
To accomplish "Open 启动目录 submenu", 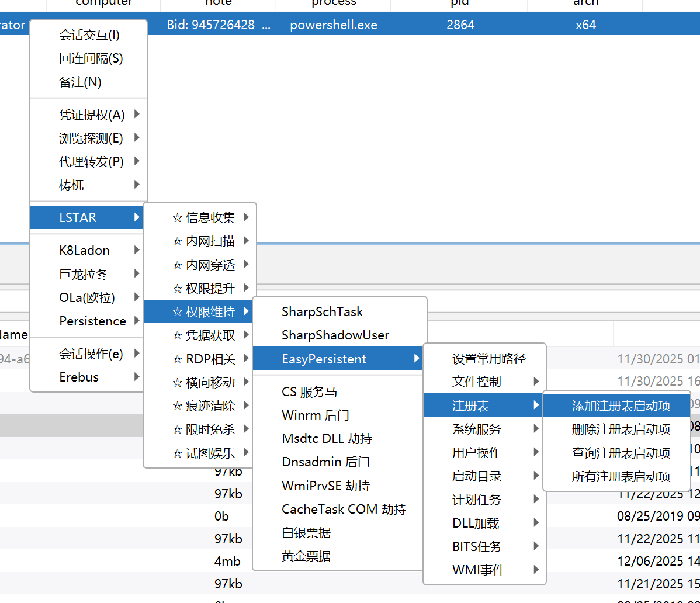I will click(x=484, y=476).
